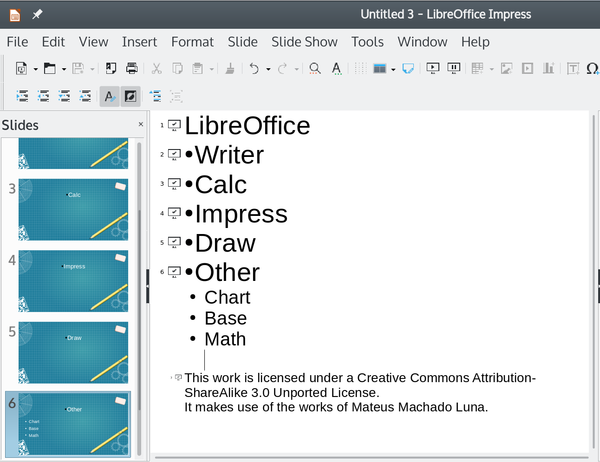
Task: Open the Slide Show menu
Action: (304, 42)
